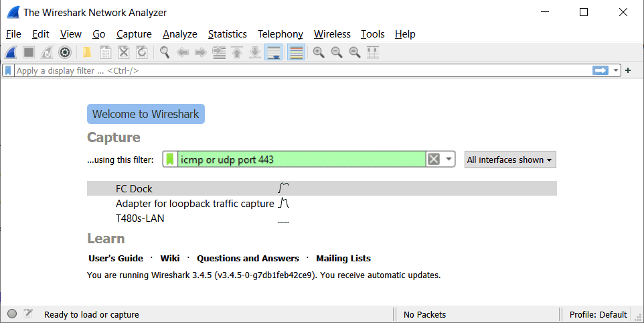
Task: Open display filter history dropdown
Action: click(x=615, y=70)
